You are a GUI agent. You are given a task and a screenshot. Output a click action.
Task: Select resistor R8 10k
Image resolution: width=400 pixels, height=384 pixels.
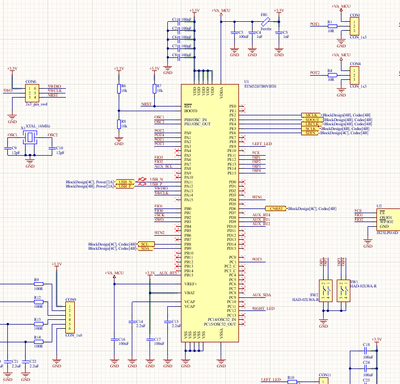click(x=119, y=124)
